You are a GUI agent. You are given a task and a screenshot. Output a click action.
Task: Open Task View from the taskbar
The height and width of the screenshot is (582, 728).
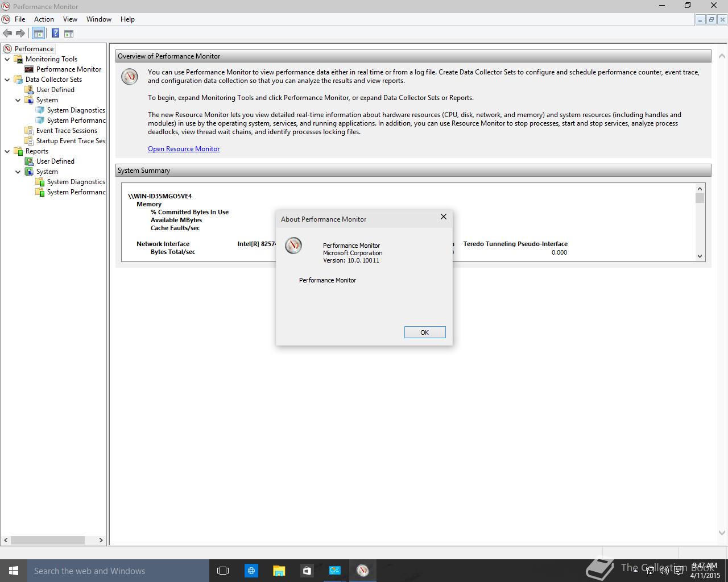[x=223, y=571]
